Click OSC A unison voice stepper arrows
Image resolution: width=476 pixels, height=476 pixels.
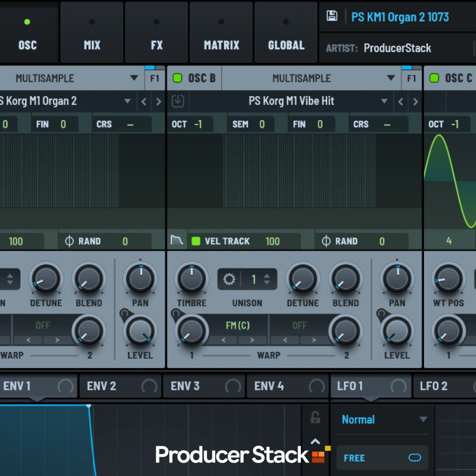[x=10, y=279]
